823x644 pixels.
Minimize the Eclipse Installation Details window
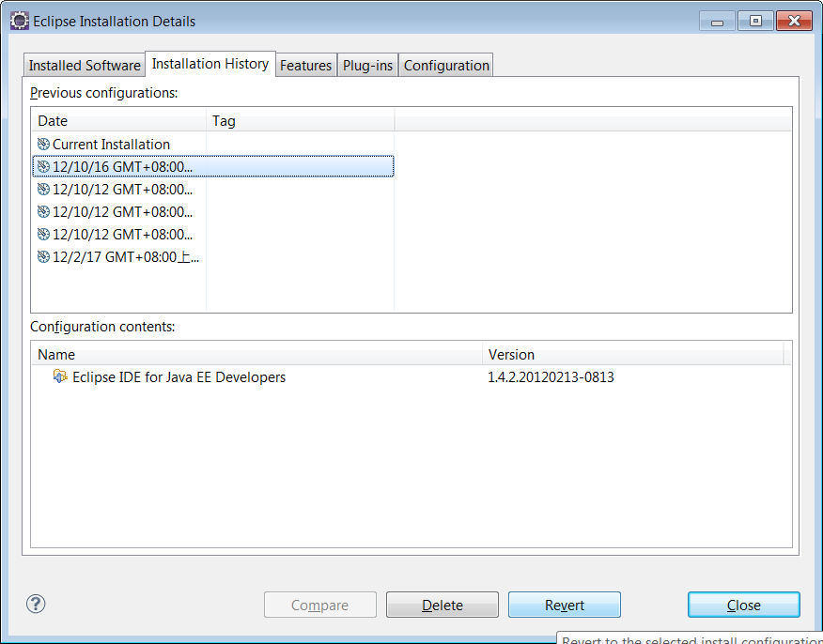click(x=717, y=21)
